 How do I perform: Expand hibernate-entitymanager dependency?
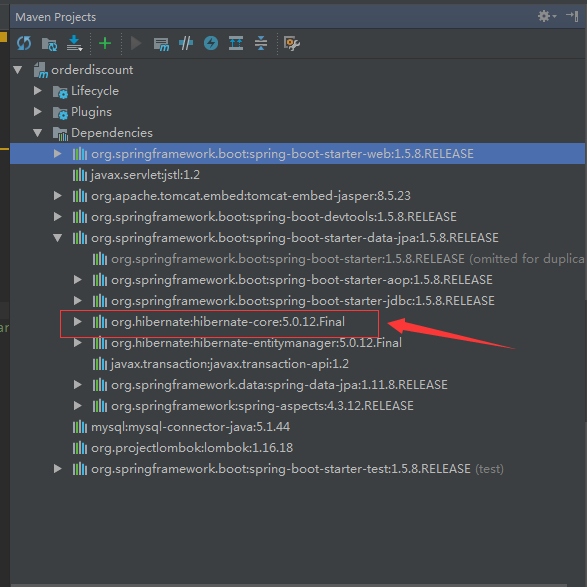tap(77, 343)
